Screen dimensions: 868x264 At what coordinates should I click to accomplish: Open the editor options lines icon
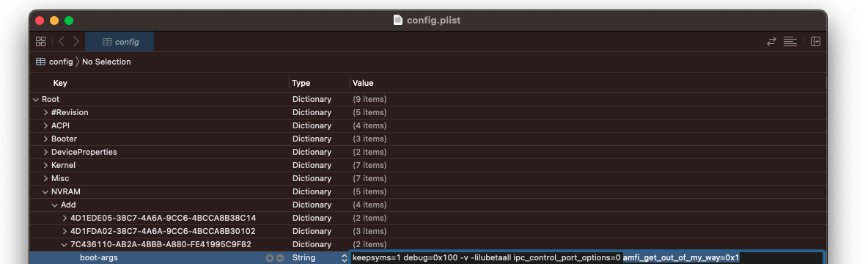tap(790, 42)
